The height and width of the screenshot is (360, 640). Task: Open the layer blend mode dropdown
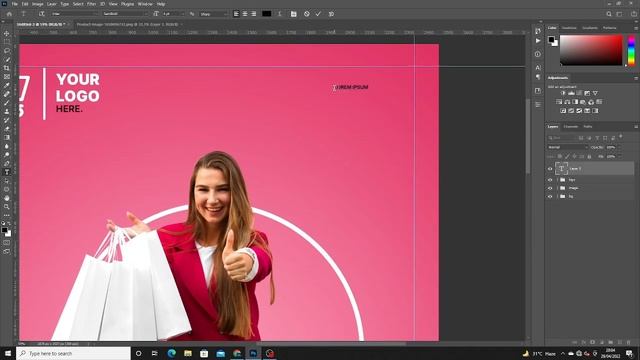coord(567,147)
